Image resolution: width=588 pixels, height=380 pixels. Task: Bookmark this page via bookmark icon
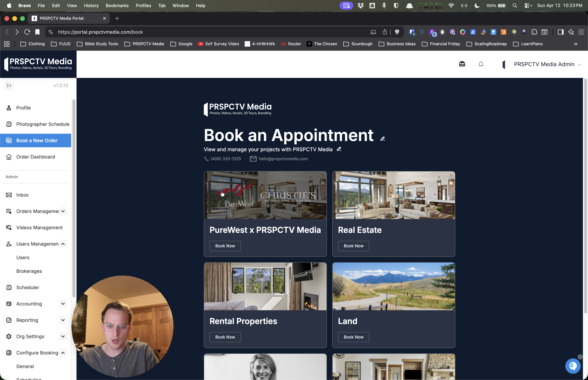pyautogui.click(x=37, y=32)
